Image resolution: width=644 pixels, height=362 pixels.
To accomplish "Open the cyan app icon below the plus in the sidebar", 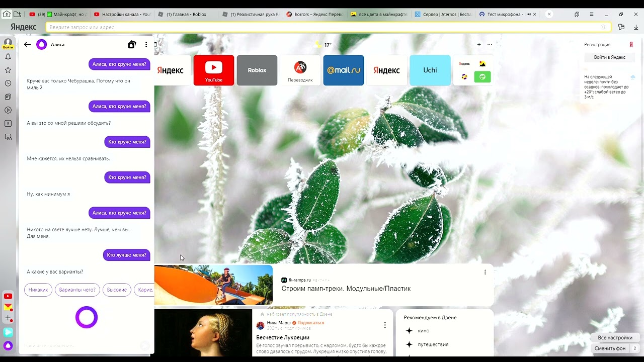I will tap(8, 332).
